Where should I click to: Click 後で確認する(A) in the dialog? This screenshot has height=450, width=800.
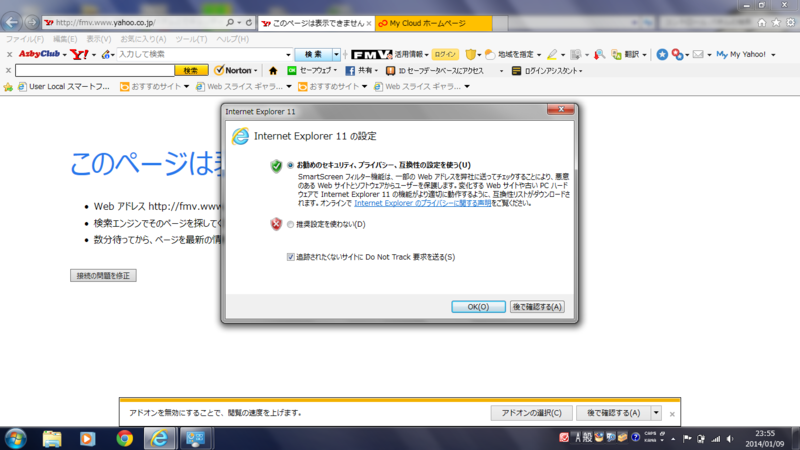(x=537, y=307)
